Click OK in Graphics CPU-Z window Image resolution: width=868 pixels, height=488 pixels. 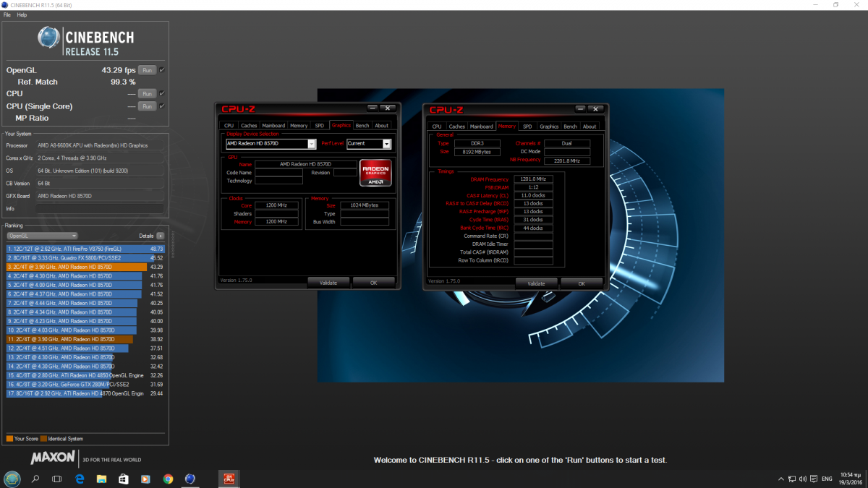[x=373, y=283]
